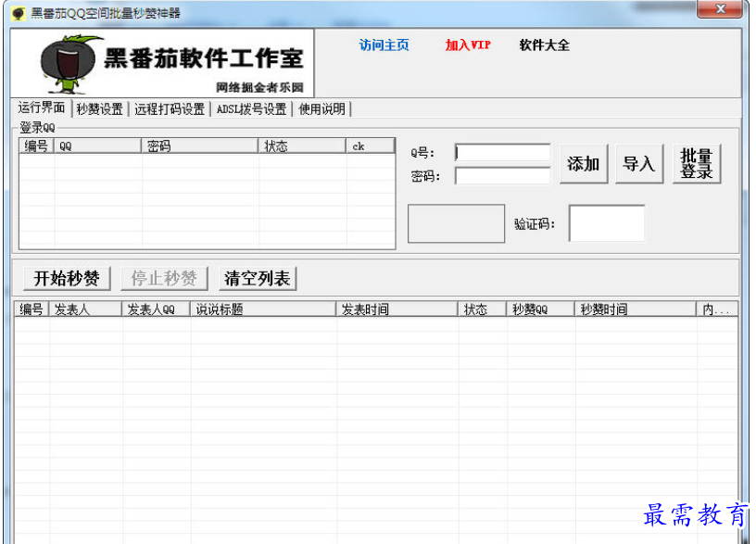
Task: Click the black tomato studio logo banner
Action: coord(162,63)
